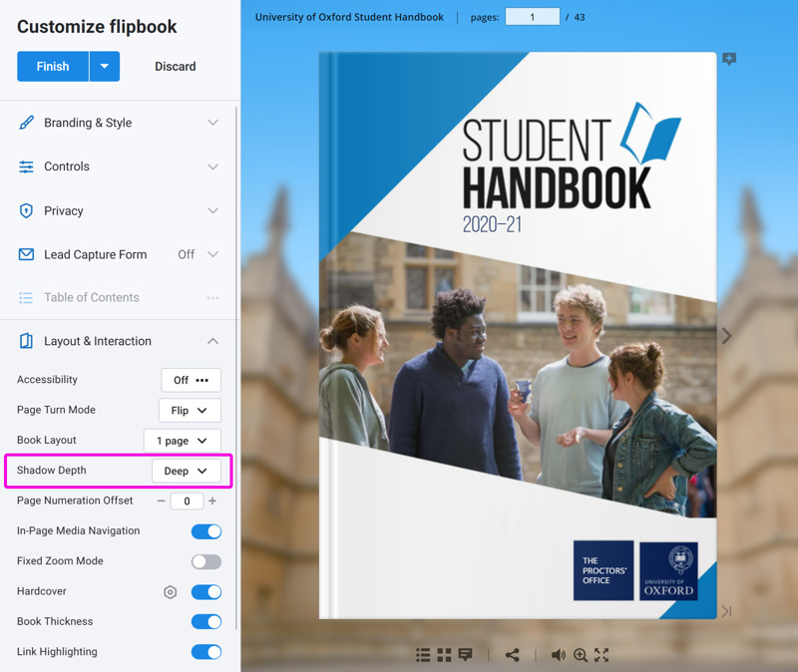Click the Branding & Style brush icon
798x672 pixels.
point(26,123)
